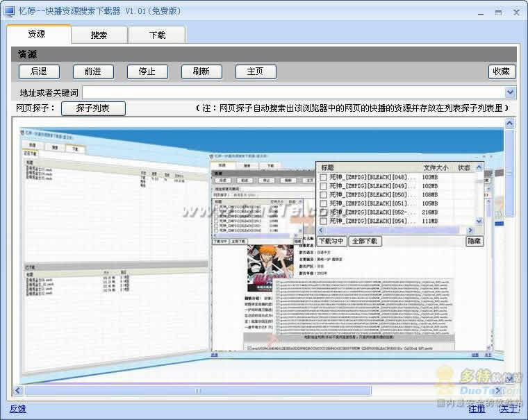
Task: Go to 主页
Action: click(256, 72)
